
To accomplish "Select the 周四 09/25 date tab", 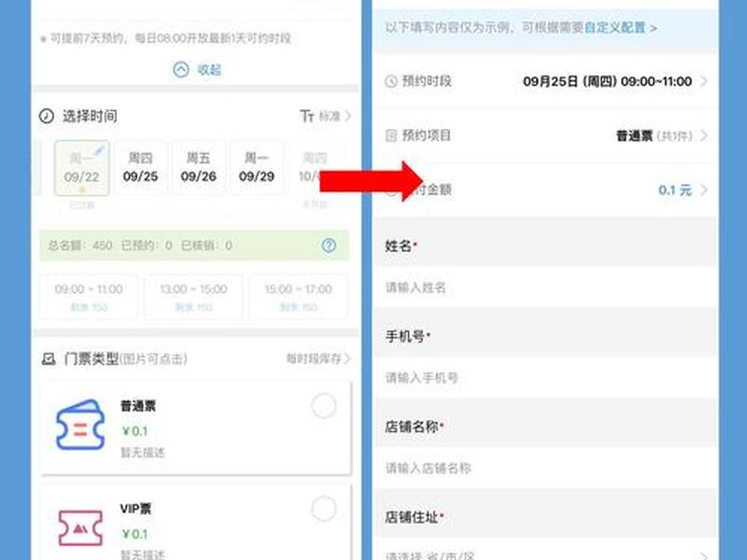I will (x=140, y=168).
